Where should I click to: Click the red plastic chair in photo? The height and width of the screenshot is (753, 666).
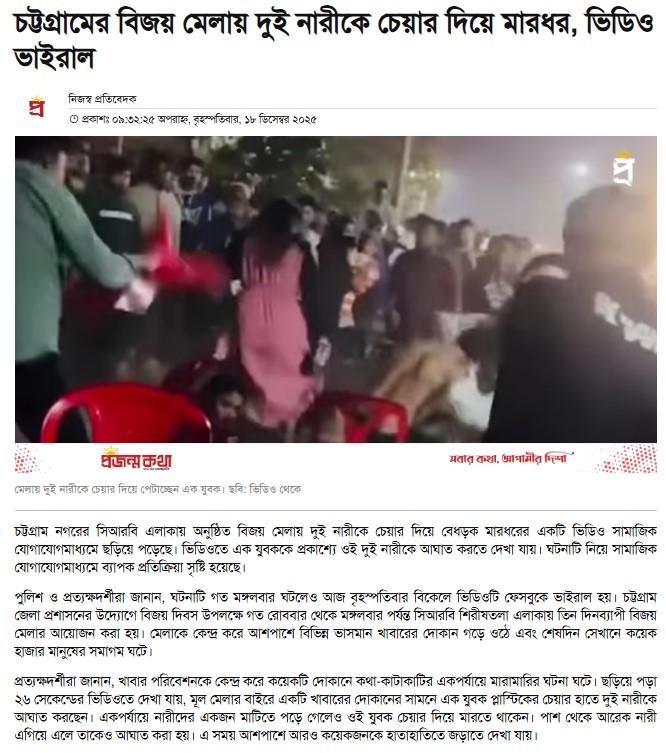pos(126,414)
